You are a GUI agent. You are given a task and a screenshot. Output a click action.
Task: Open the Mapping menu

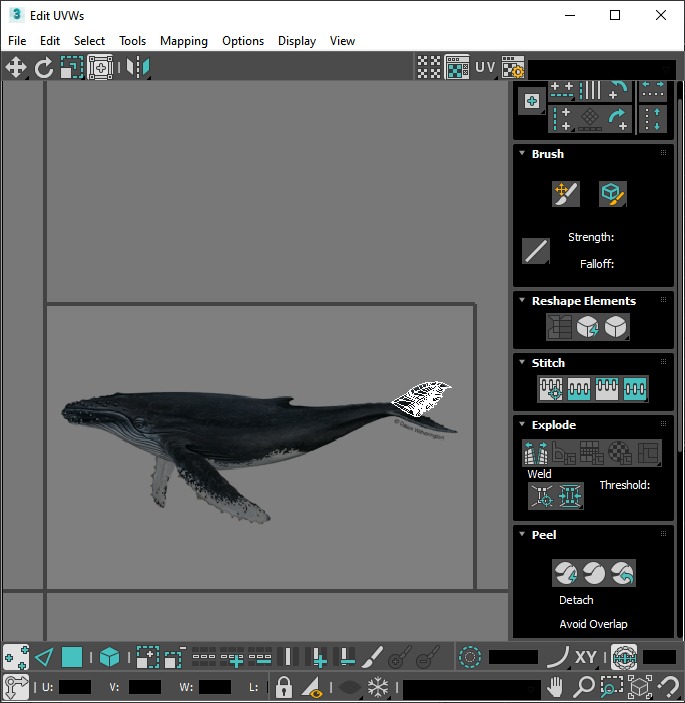click(x=184, y=41)
